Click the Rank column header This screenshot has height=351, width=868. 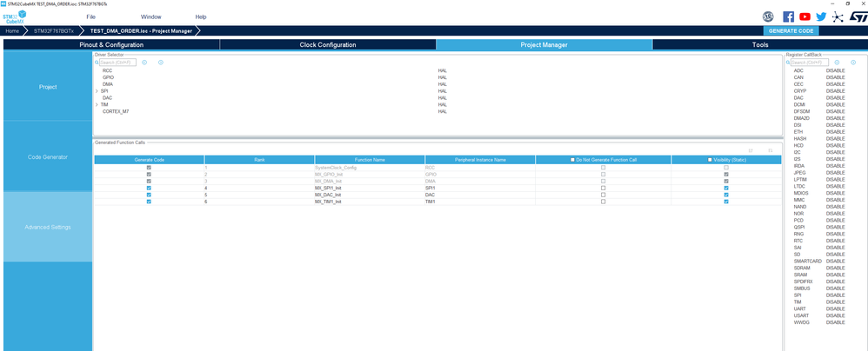(259, 160)
